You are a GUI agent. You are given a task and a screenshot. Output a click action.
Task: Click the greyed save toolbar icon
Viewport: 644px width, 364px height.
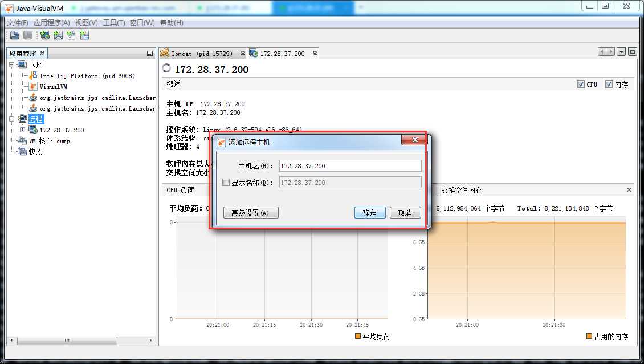click(27, 35)
